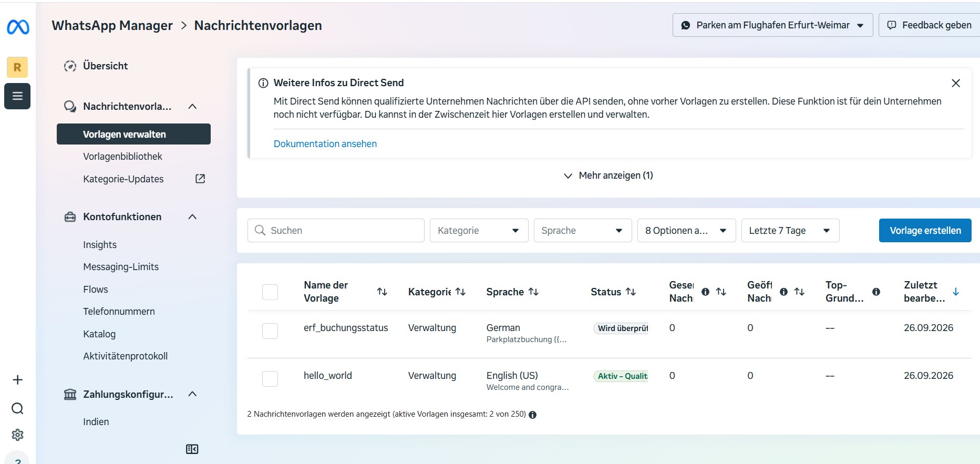The height and width of the screenshot is (464, 980).
Task: Select all templates with header checkbox
Action: click(x=270, y=292)
